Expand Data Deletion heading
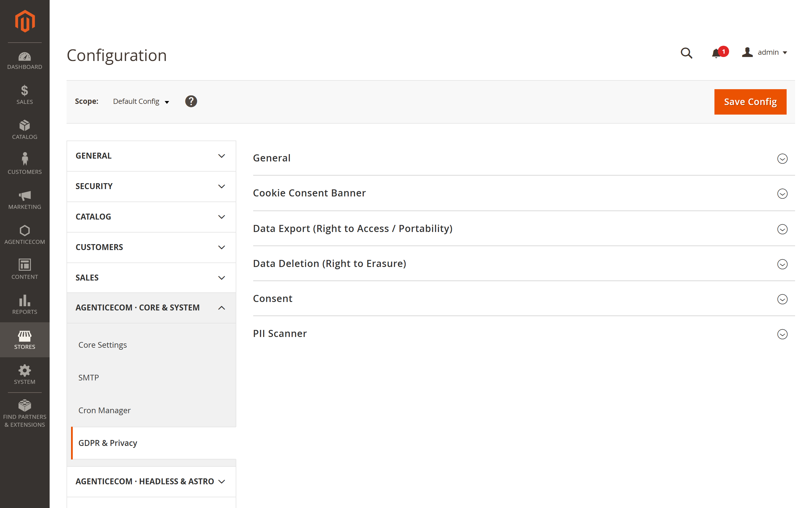 330,263
